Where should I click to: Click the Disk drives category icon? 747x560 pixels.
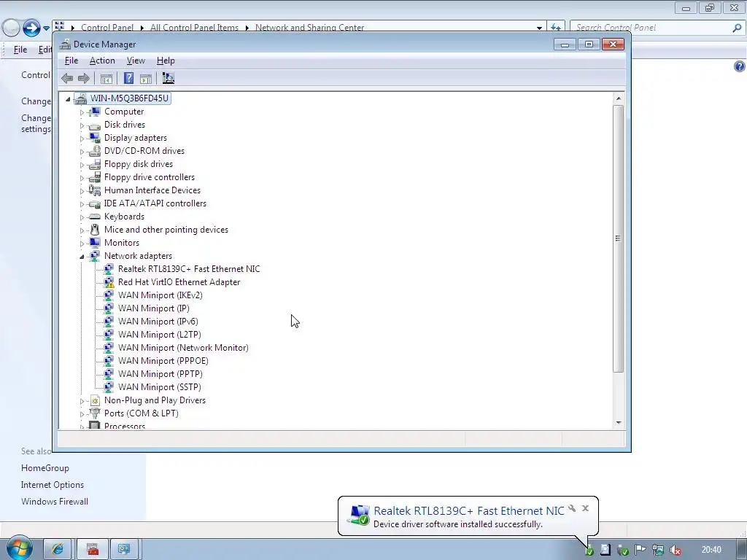tap(95, 125)
